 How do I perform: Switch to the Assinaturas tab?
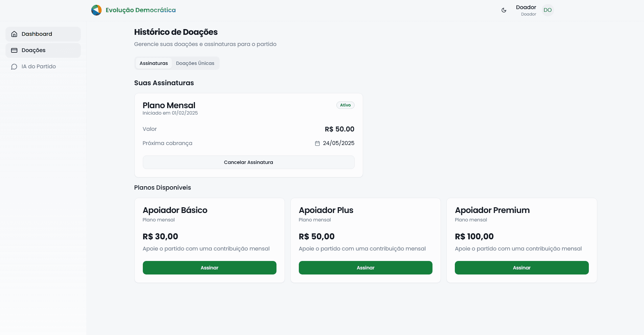(x=154, y=63)
